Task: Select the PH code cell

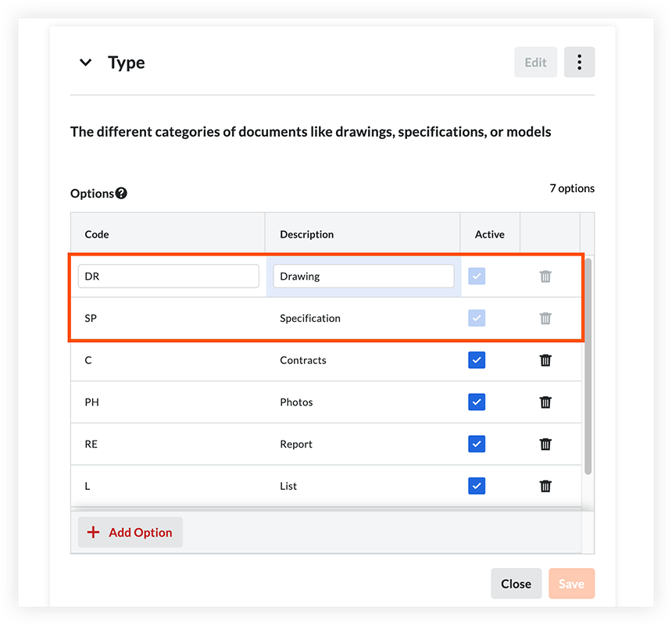Action: click(x=168, y=402)
